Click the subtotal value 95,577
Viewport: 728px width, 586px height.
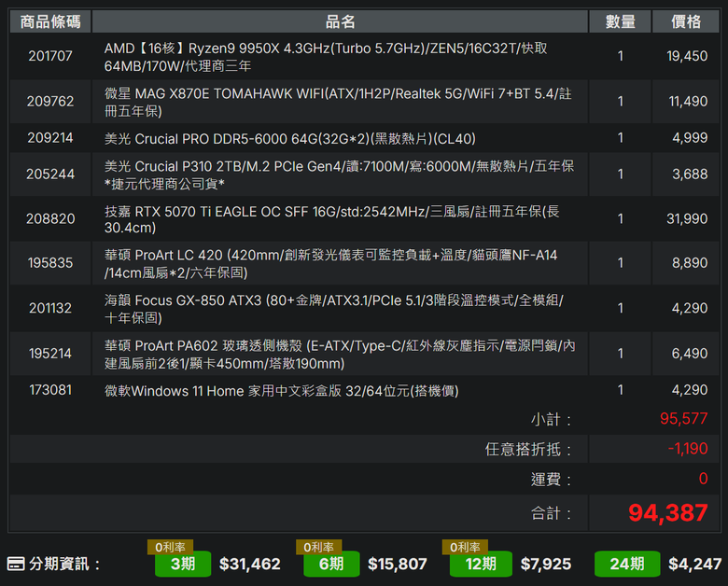point(683,419)
